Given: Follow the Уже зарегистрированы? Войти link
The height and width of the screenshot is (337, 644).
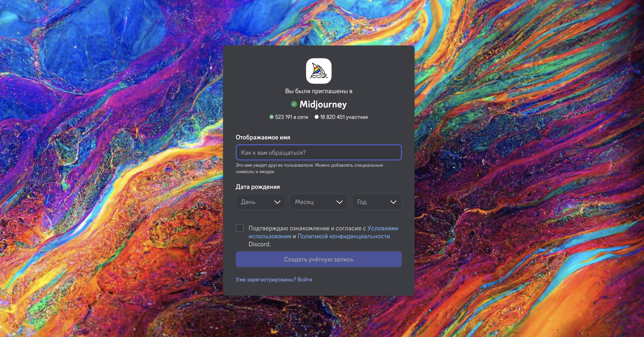Looking at the screenshot, I should (274, 279).
